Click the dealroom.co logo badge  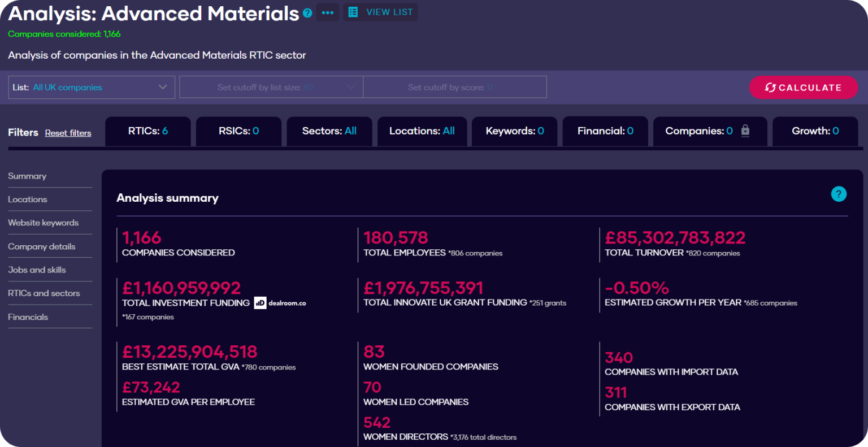pyautogui.click(x=279, y=303)
